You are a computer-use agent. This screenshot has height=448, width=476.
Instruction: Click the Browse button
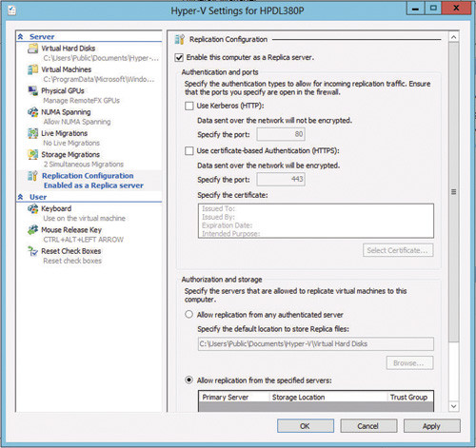409,363
